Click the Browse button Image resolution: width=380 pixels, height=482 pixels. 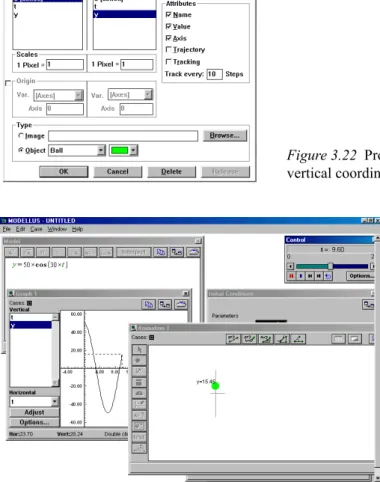click(x=225, y=135)
